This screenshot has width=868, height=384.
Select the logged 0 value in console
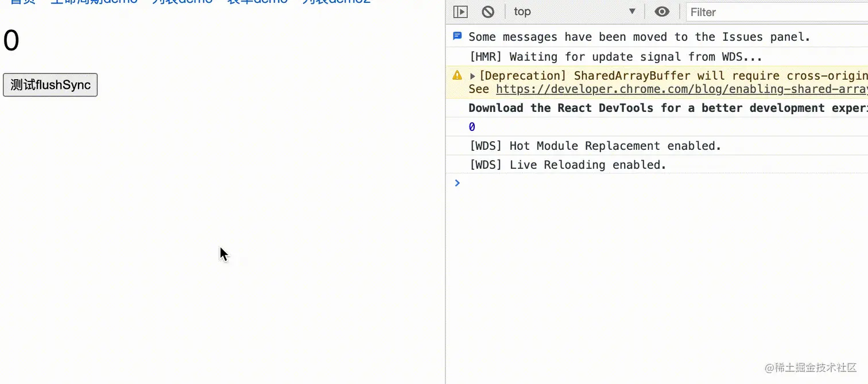point(472,127)
